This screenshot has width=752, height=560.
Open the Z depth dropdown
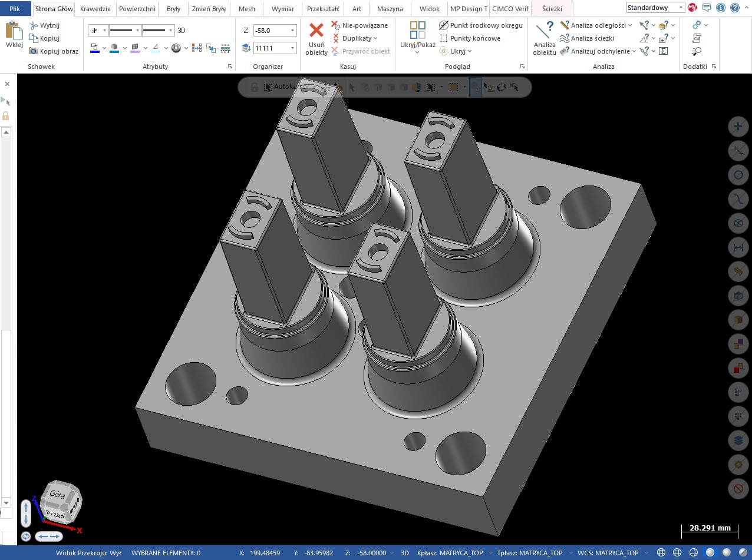[292, 30]
